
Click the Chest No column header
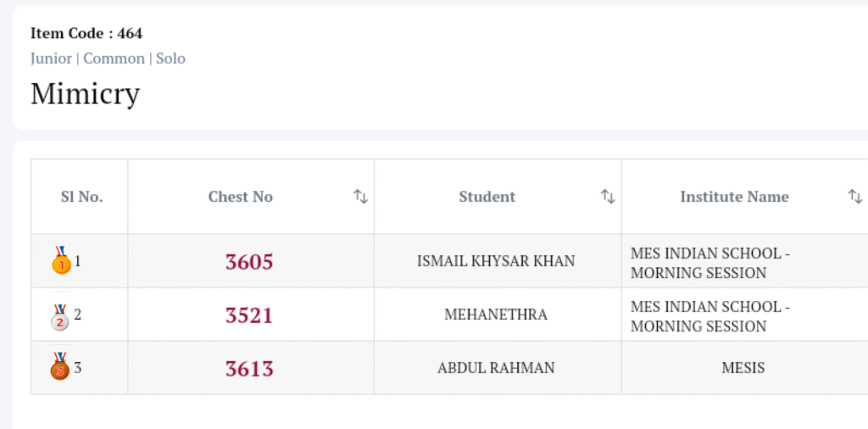coord(241,197)
